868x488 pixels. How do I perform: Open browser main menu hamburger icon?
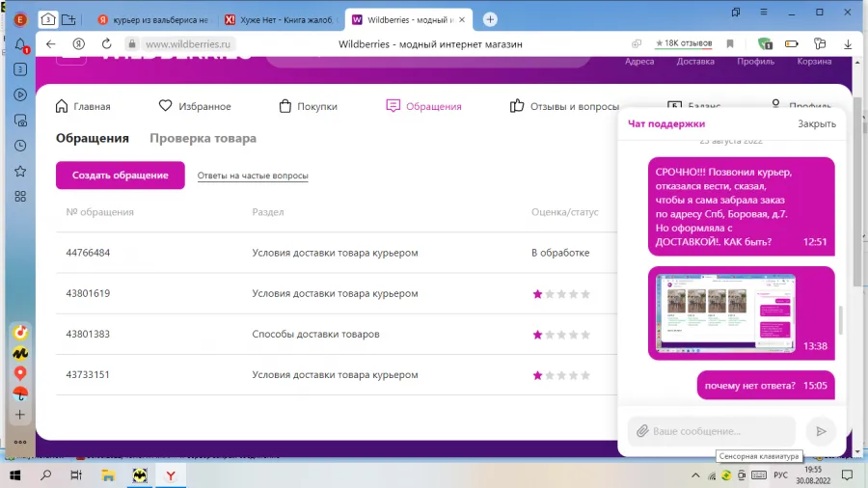click(x=764, y=12)
